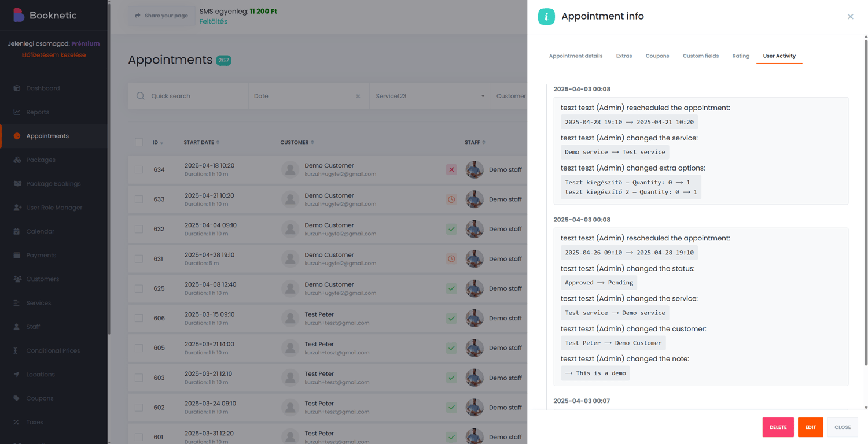This screenshot has width=868, height=444.
Task: Click the Locations arrow icon in the sidebar
Action: [17, 375]
